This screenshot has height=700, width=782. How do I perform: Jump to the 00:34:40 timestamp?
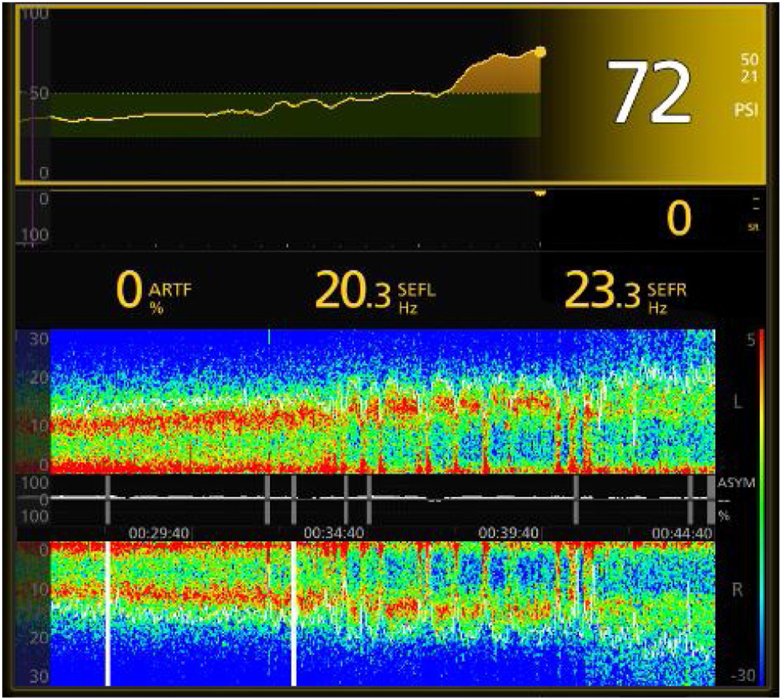coord(333,533)
